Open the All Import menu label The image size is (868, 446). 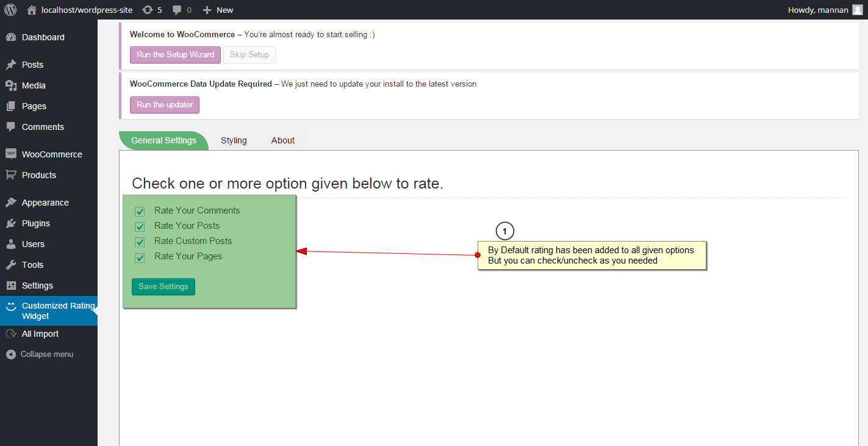pyautogui.click(x=40, y=334)
